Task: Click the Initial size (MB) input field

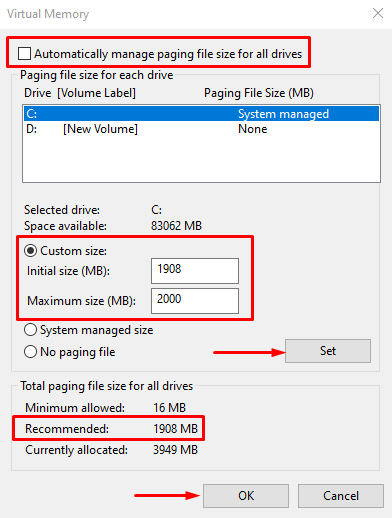Action: (195, 271)
